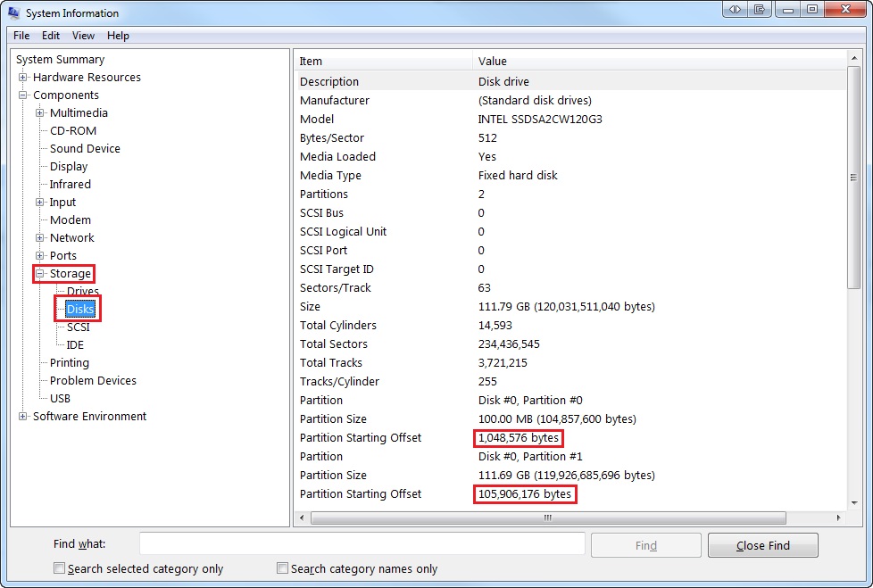873x588 pixels.
Task: Select SCSI under Storage
Action: [x=78, y=327]
